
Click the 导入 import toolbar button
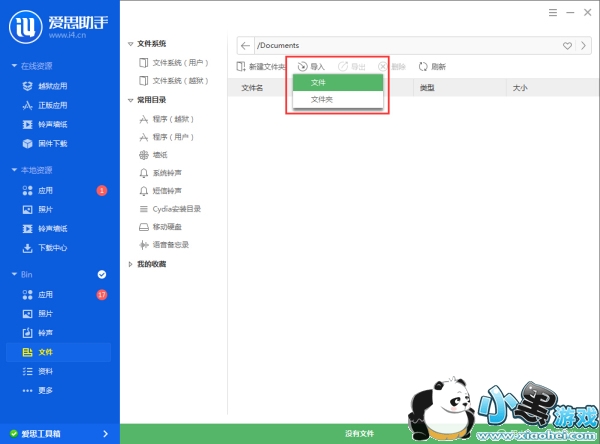311,67
